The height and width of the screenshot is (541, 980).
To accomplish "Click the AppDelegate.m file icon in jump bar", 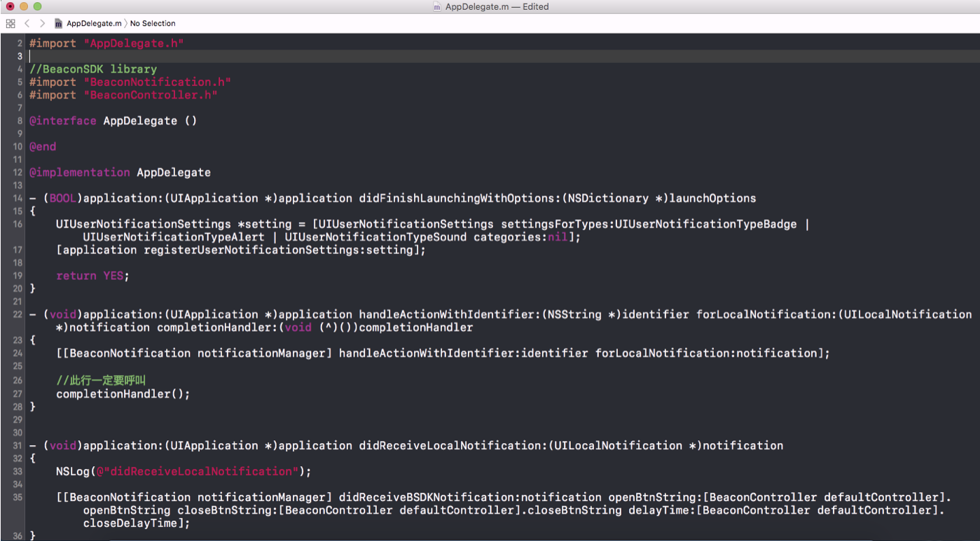I will (59, 23).
